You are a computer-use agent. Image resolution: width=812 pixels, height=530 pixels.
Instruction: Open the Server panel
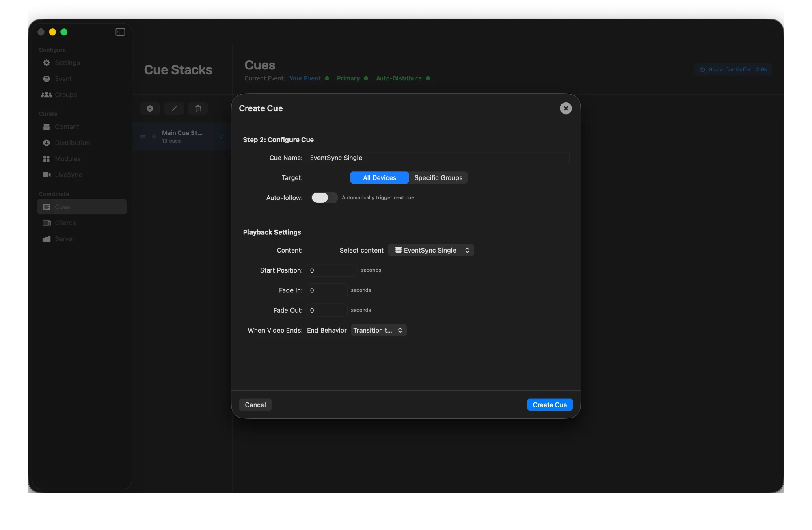pos(65,238)
